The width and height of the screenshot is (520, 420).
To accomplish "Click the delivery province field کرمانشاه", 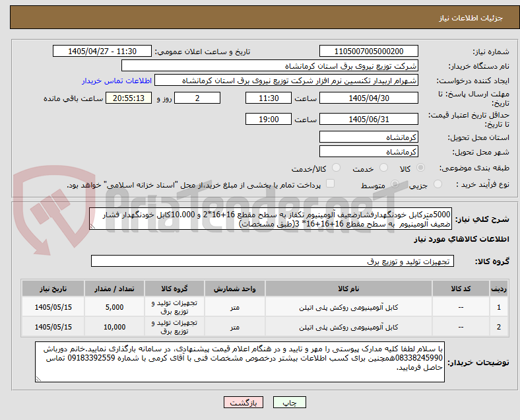I will 368,137.
